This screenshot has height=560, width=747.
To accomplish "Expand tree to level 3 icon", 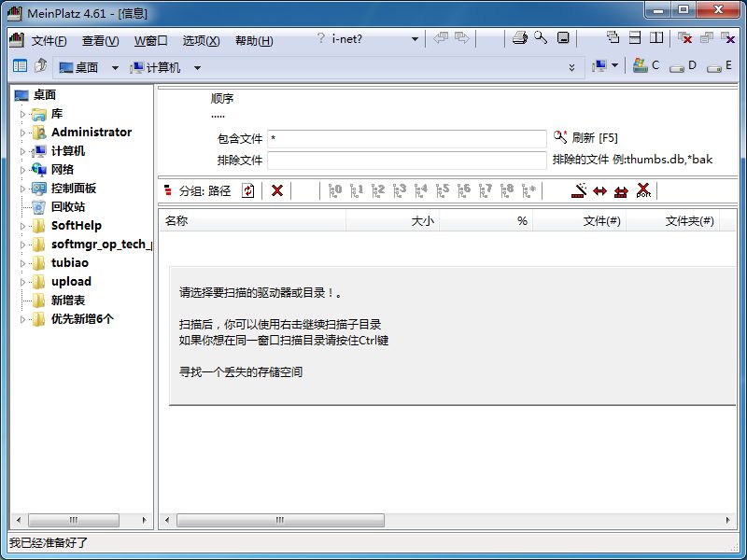I will [400, 191].
